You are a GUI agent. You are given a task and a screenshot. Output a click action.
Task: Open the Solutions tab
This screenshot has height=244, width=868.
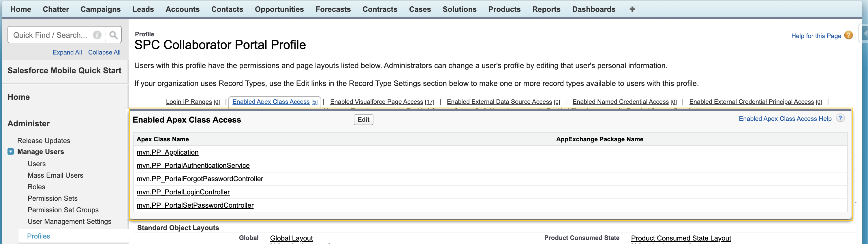[x=460, y=9]
